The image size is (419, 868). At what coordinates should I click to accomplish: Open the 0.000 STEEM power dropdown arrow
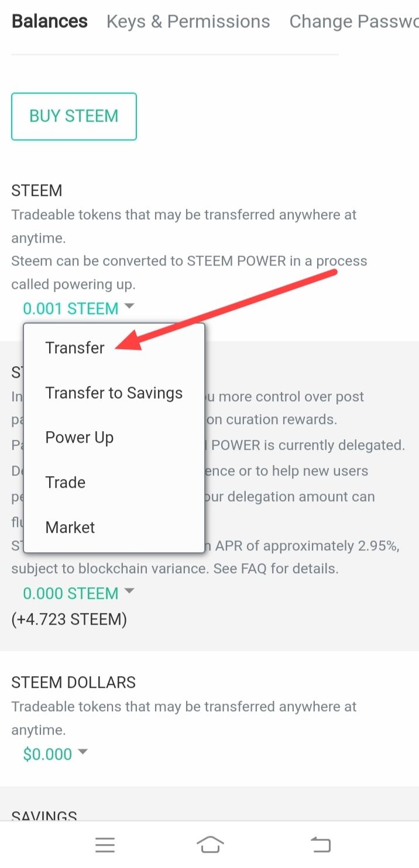129,591
